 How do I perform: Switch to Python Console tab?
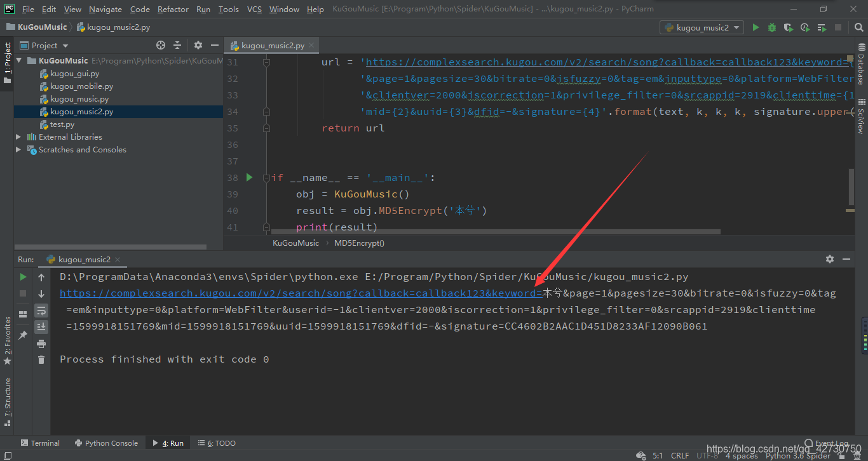click(106, 443)
